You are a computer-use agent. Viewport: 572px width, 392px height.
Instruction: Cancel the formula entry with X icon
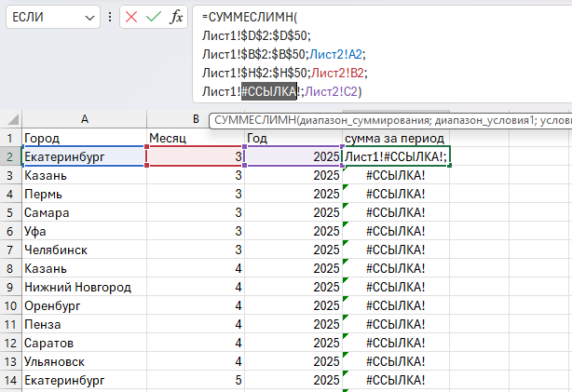[x=132, y=18]
